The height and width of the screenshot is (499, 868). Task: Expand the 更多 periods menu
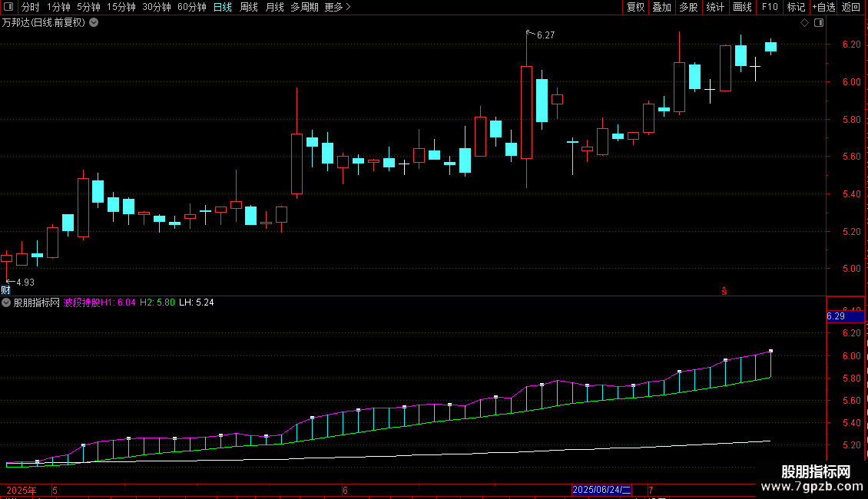pos(338,7)
